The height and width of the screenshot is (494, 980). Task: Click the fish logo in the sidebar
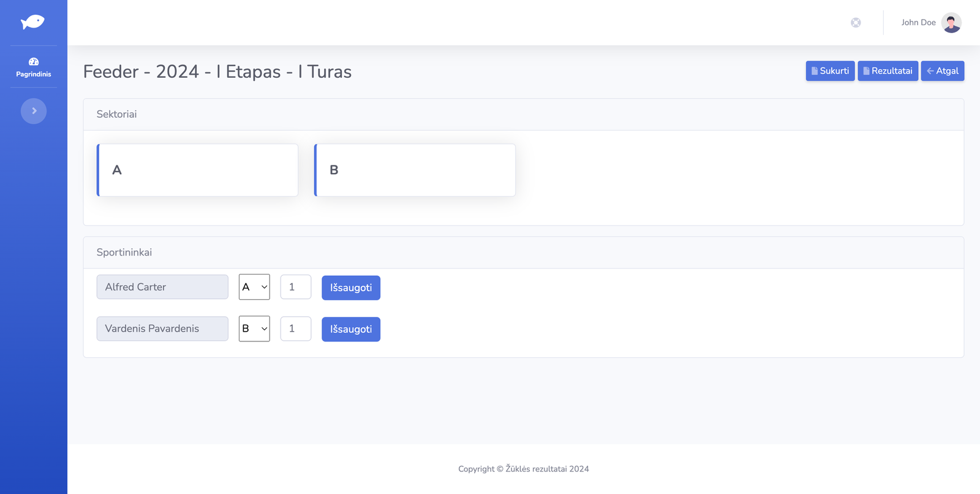tap(32, 23)
